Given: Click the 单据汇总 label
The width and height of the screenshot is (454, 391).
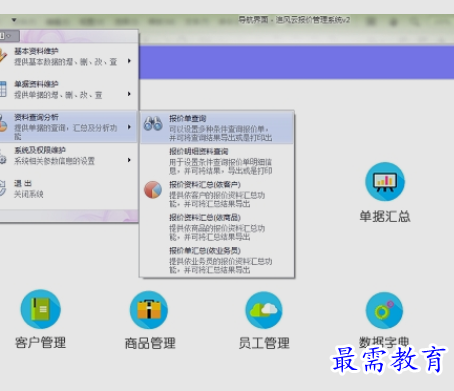Looking at the screenshot, I should (x=385, y=217).
